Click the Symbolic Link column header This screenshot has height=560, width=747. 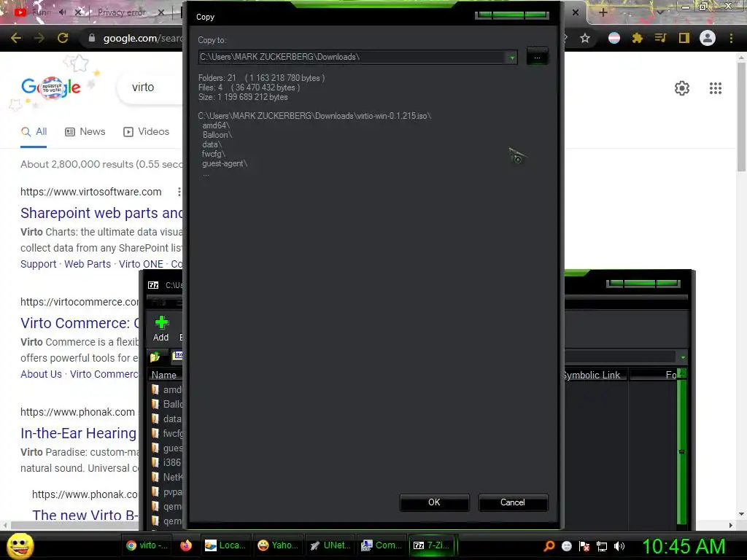point(591,376)
